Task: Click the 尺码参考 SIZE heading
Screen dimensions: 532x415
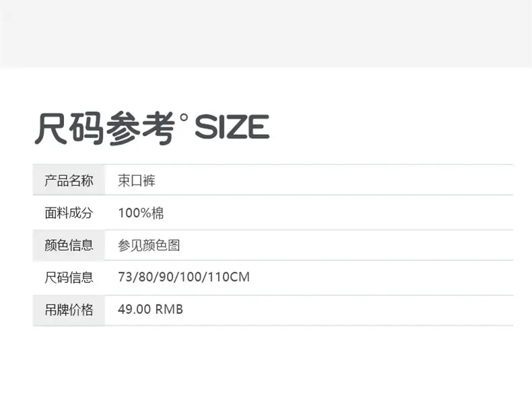Action: (x=152, y=128)
